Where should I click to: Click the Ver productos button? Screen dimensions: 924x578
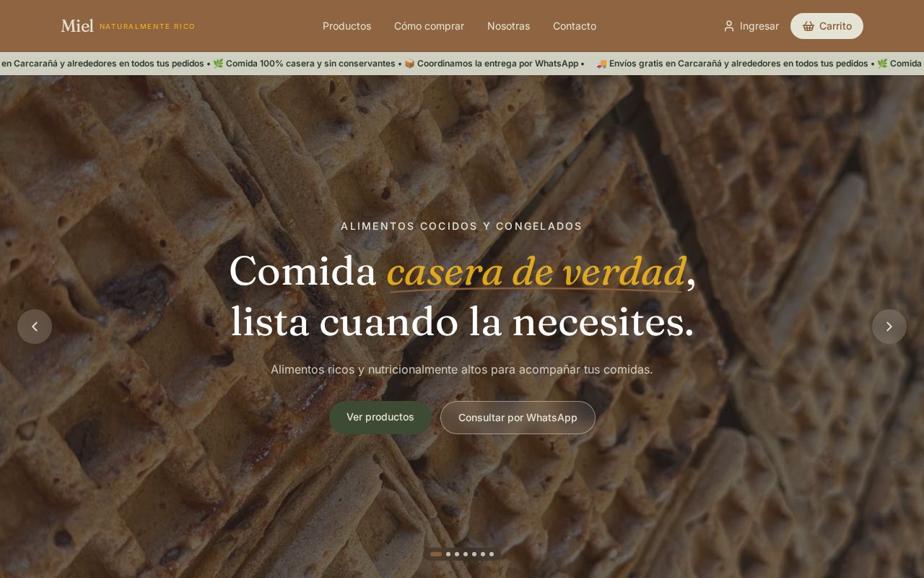(x=380, y=417)
